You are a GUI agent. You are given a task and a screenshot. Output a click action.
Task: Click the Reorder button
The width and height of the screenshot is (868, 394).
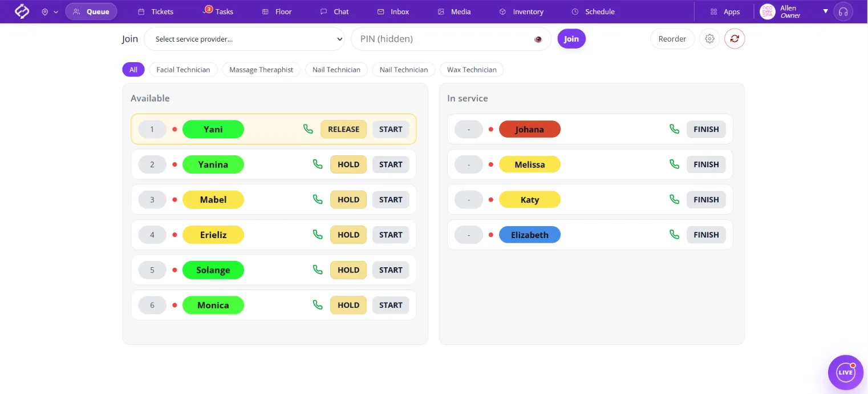click(672, 39)
